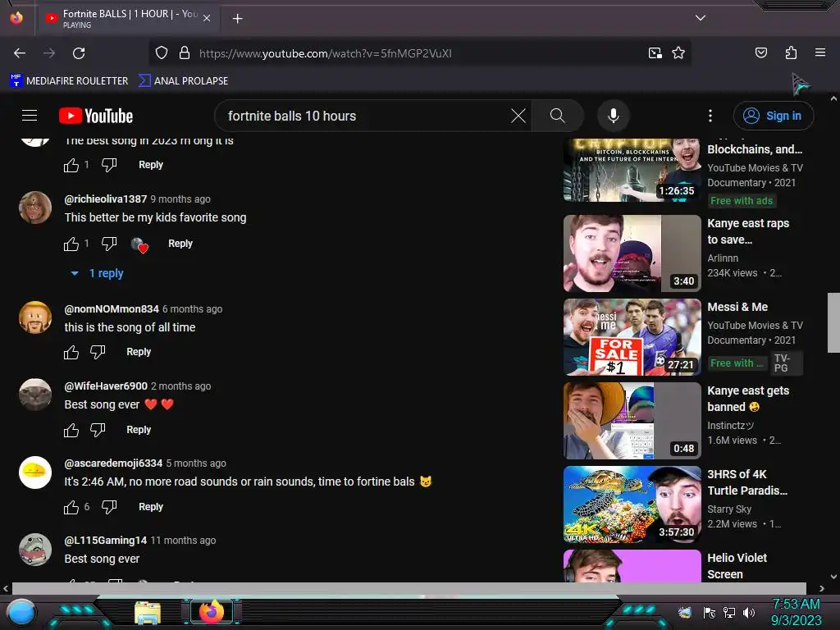Viewport: 840px width, 630px height.
Task: Open @nomNOMmon834's channel name link
Action: coord(112,308)
